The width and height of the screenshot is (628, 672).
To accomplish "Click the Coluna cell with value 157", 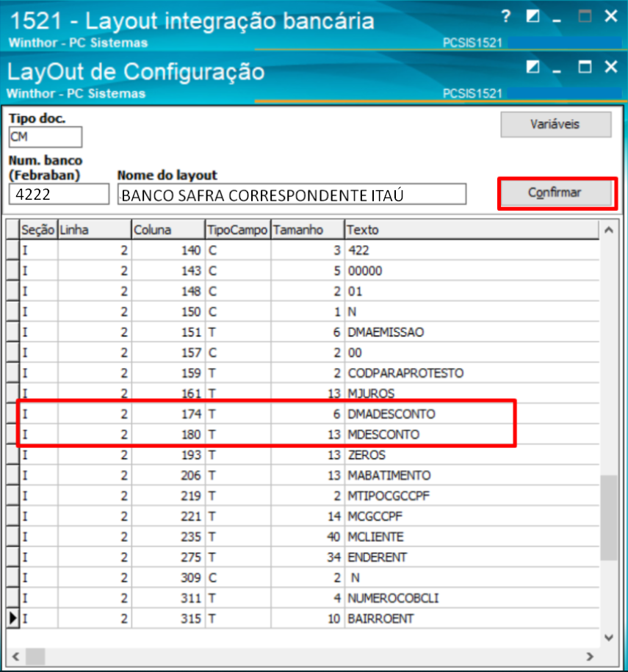I will [168, 353].
